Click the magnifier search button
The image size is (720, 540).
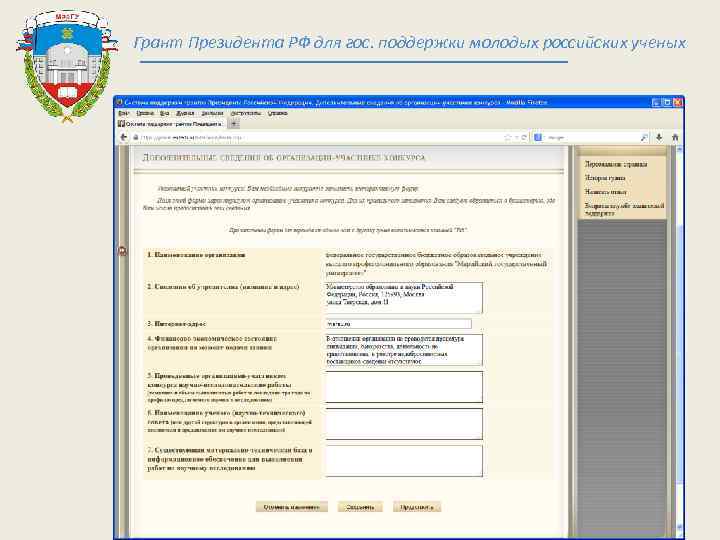644,137
